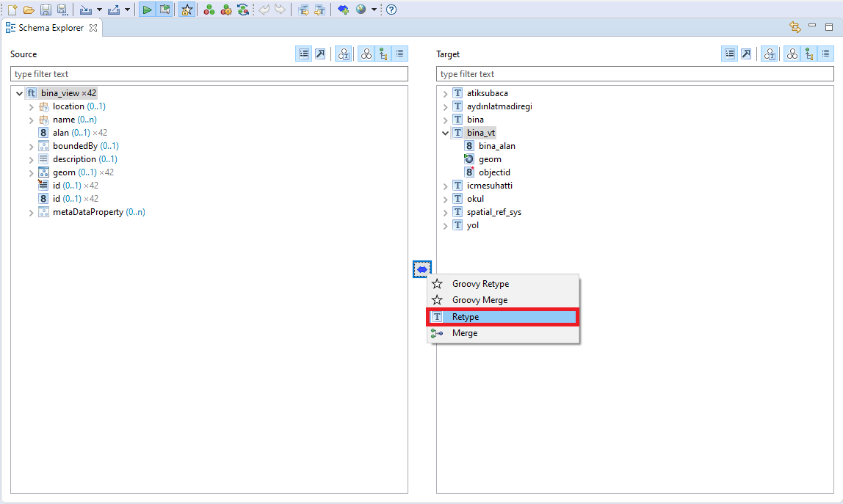Expand the boundedBy source property
This screenshot has height=504, width=843.
[x=31, y=146]
